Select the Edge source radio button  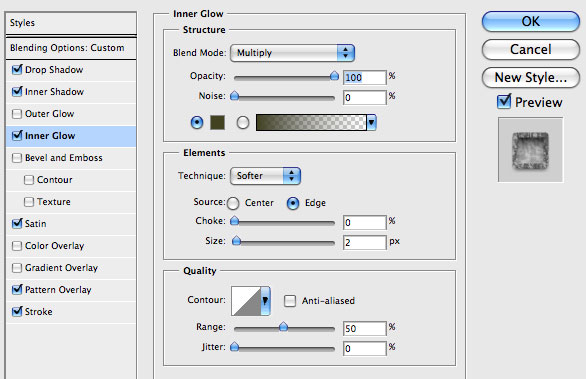[x=293, y=203]
